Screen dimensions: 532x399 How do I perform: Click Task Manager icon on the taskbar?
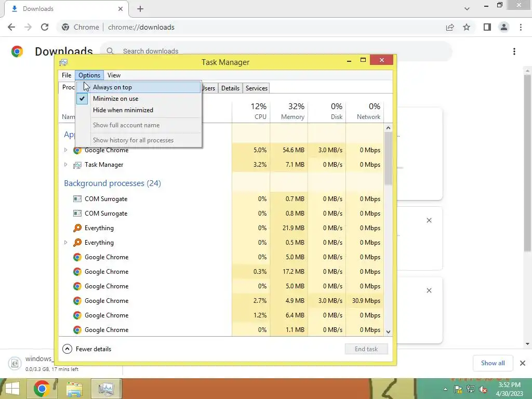coord(107,389)
